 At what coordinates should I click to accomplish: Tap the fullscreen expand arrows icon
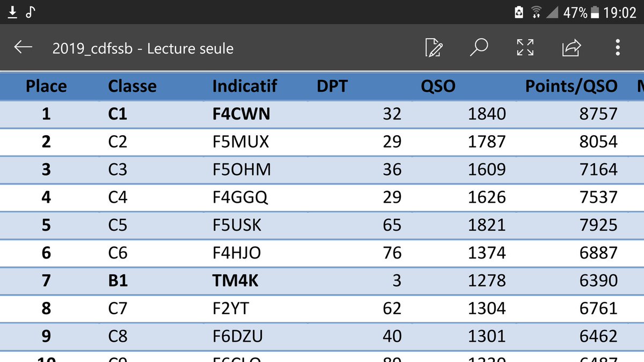pos(525,48)
